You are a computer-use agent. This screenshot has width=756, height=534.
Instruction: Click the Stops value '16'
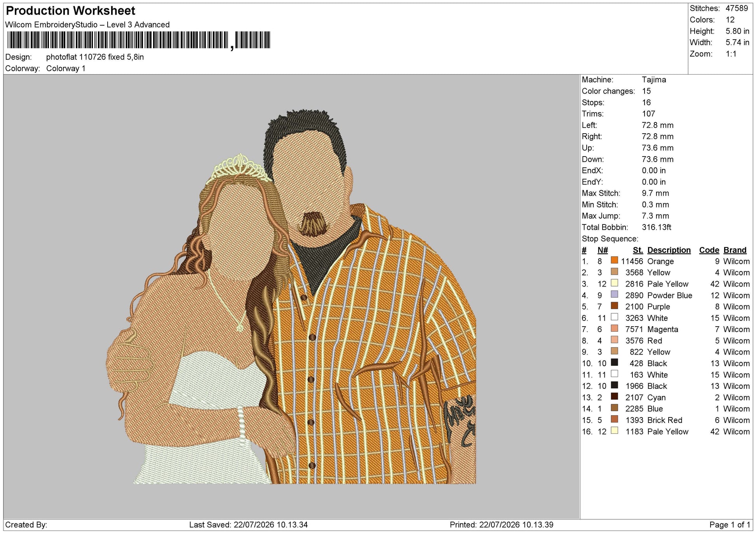coord(646,103)
